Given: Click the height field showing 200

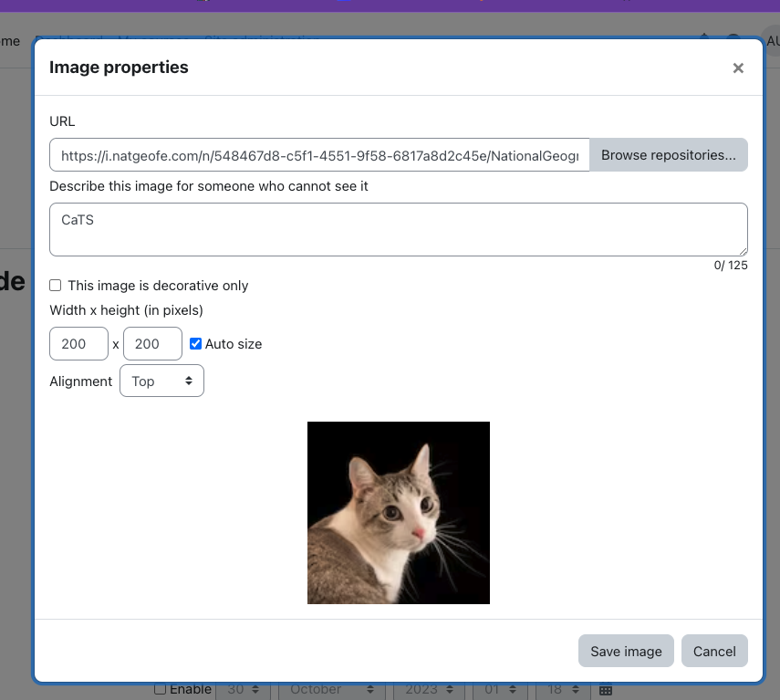Looking at the screenshot, I should click(x=152, y=344).
